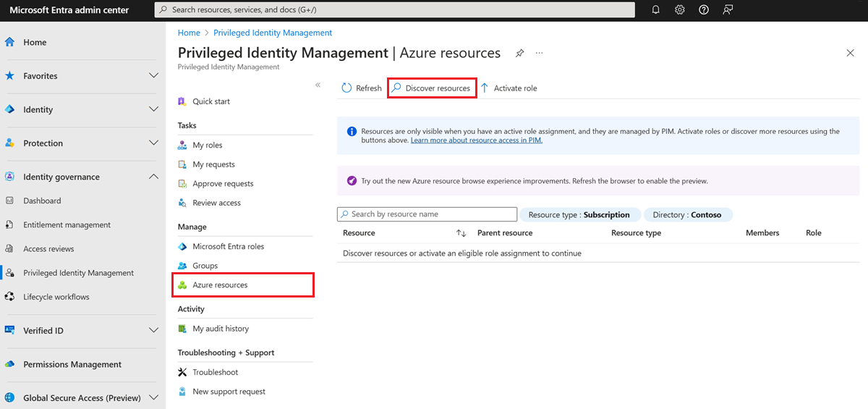Open the more options ellipsis
Image resolution: width=868 pixels, height=409 pixels.
539,54
